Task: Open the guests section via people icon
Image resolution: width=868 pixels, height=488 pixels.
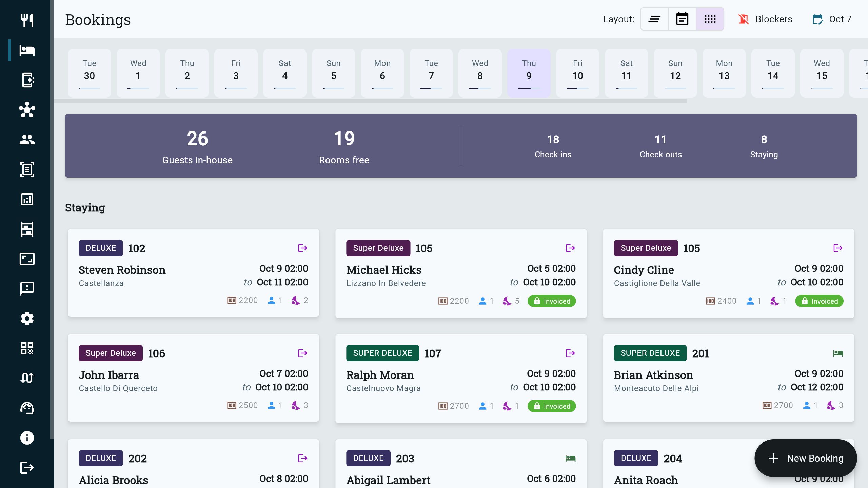Action: click(x=27, y=140)
